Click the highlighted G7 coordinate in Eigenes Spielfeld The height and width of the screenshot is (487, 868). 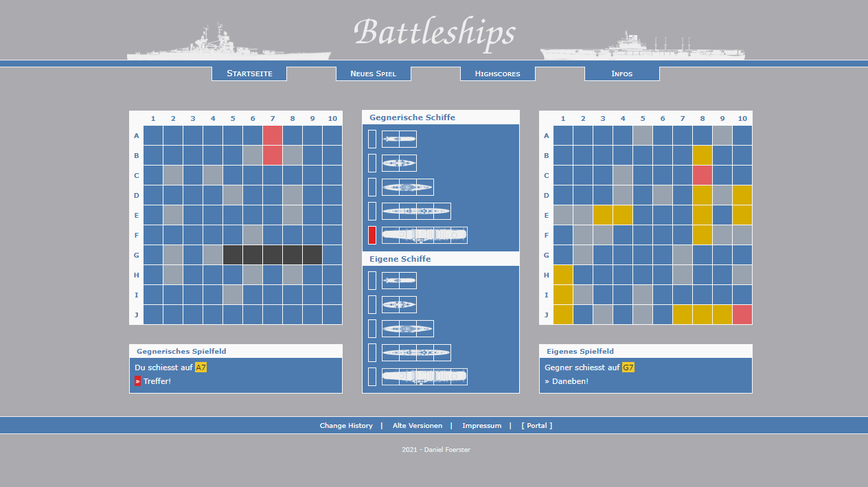coord(628,367)
